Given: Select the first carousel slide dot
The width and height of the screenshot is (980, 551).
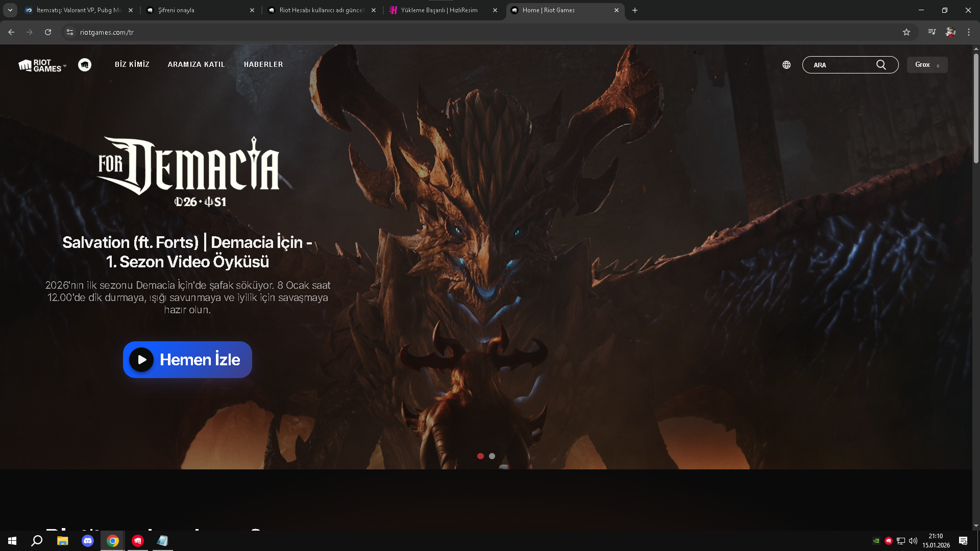Looking at the screenshot, I should pyautogui.click(x=480, y=456).
